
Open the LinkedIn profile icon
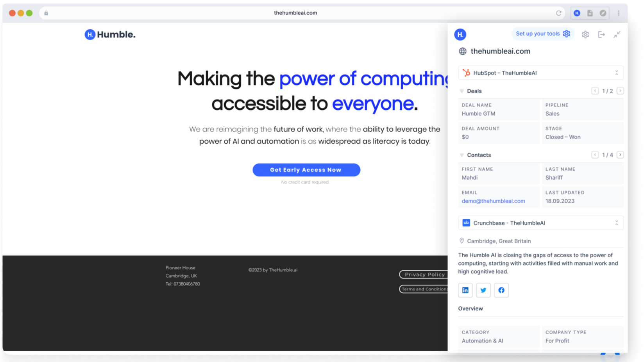point(465,290)
